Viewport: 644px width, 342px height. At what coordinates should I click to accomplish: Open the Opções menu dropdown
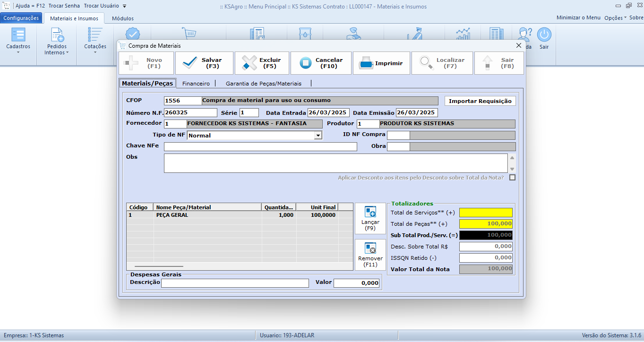tap(615, 17)
